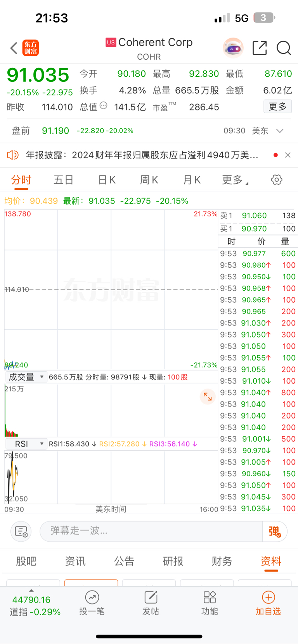This screenshot has width=298, height=644.
Task: Tap the 昨收 114.010 value
Action: (57, 107)
